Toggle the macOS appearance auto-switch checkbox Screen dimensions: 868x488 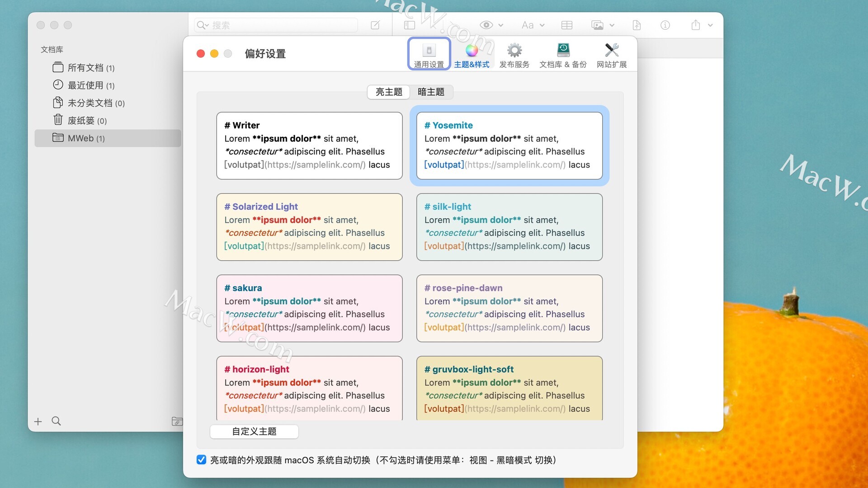pos(202,460)
